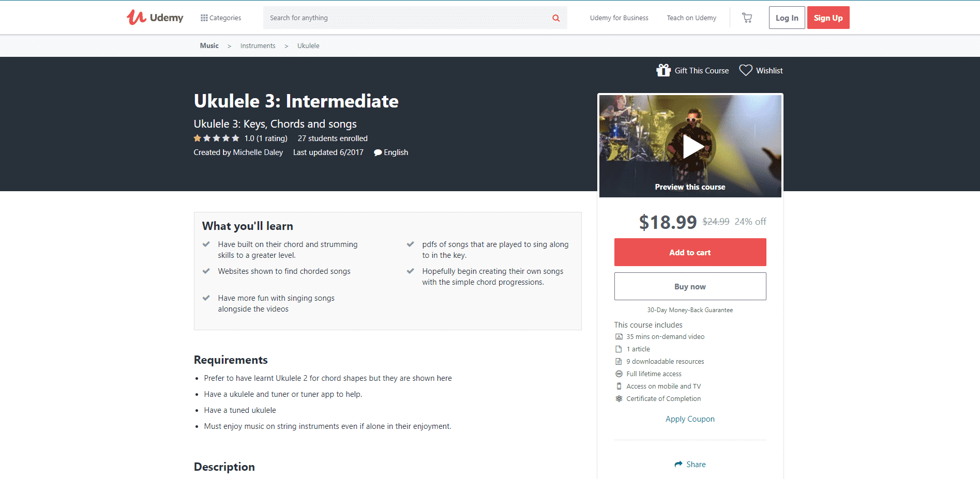The width and height of the screenshot is (980, 479).
Task: Click the $18.99 price text
Action: coord(668,222)
